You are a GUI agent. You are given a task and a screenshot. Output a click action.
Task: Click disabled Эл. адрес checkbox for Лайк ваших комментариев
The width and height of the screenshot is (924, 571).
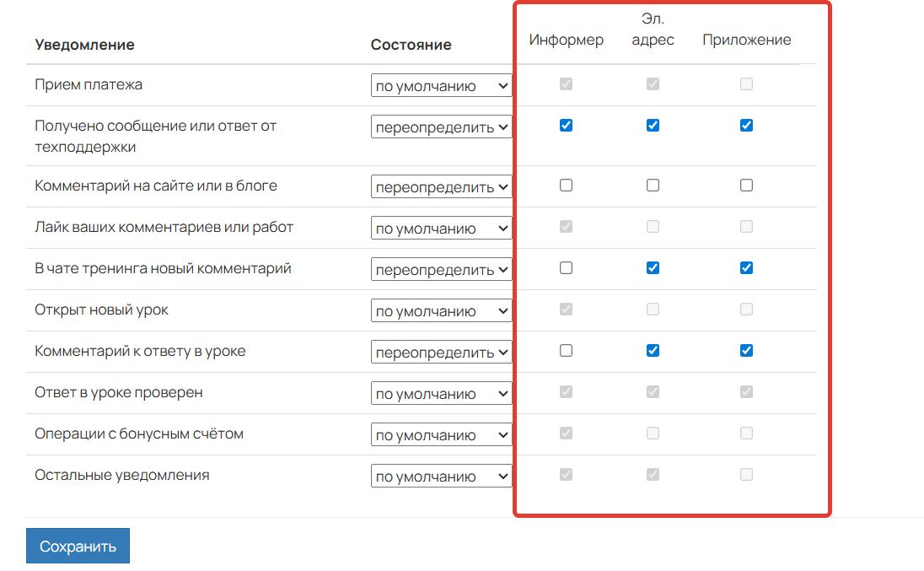pos(653,227)
